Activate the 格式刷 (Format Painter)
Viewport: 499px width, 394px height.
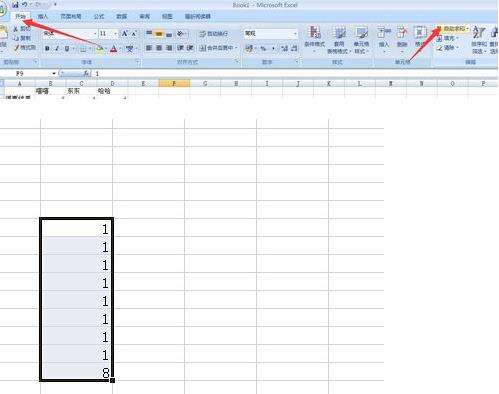coord(25,48)
